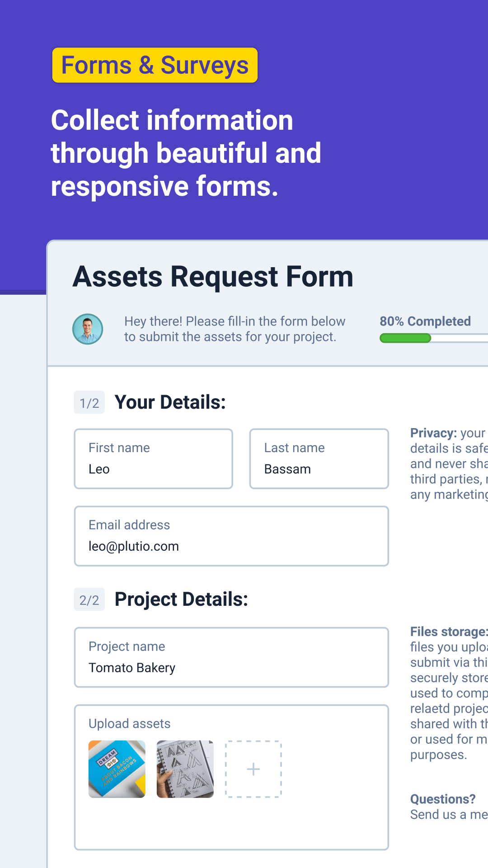Open the Dream Big blue card thumbnail
This screenshot has width=488, height=868.
[117, 769]
